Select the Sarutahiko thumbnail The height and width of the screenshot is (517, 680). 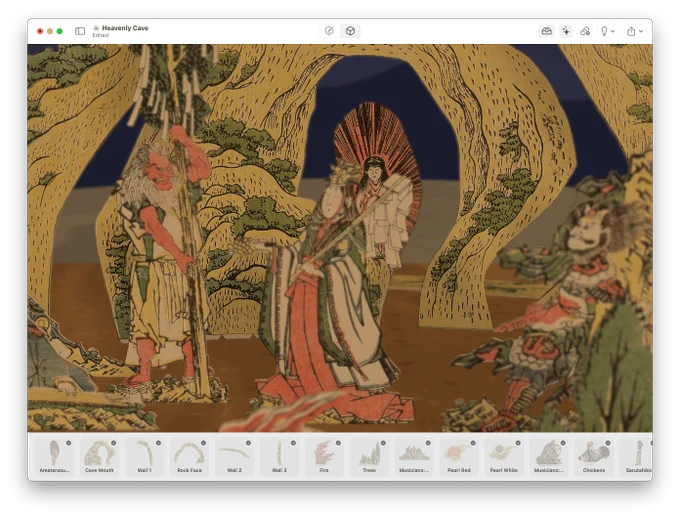tap(637, 456)
